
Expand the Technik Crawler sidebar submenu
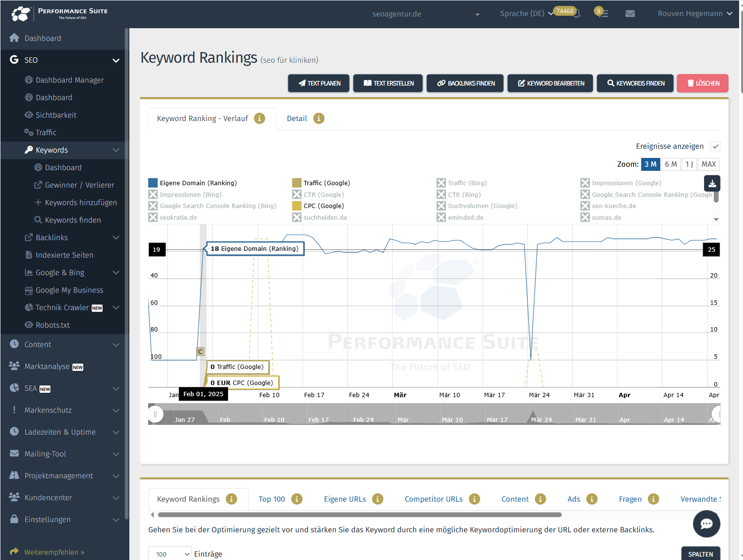(116, 308)
